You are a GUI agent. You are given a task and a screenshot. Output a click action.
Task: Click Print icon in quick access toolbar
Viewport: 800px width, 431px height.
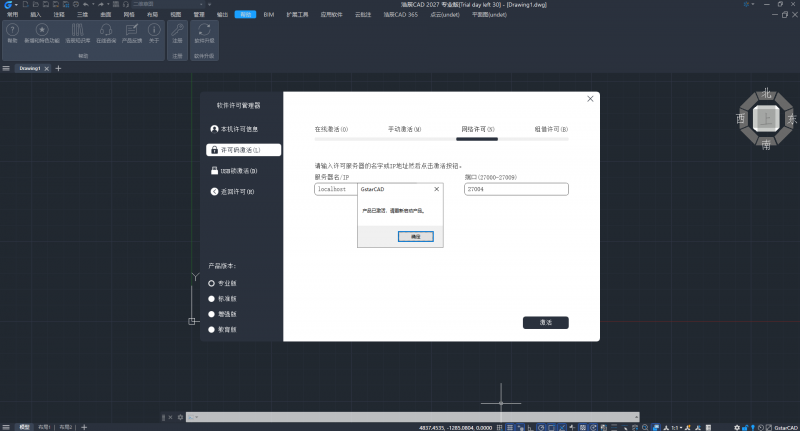(76, 5)
